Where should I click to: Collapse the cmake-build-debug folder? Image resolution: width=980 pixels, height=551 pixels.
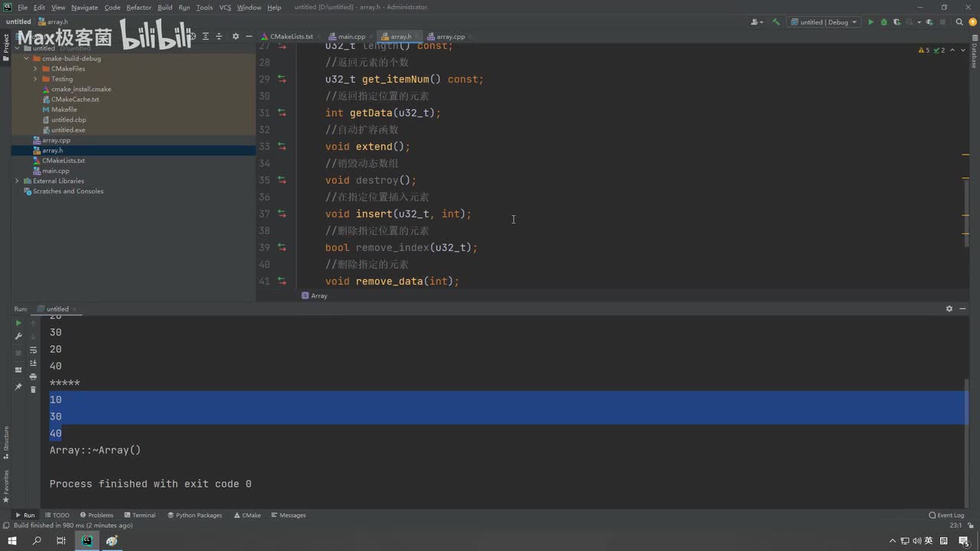[26, 58]
